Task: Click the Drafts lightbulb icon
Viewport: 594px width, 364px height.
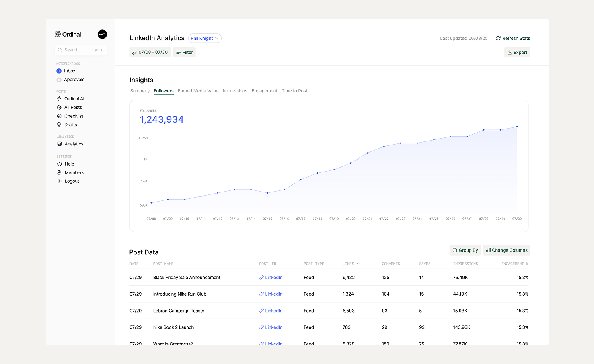Action: 59,125
